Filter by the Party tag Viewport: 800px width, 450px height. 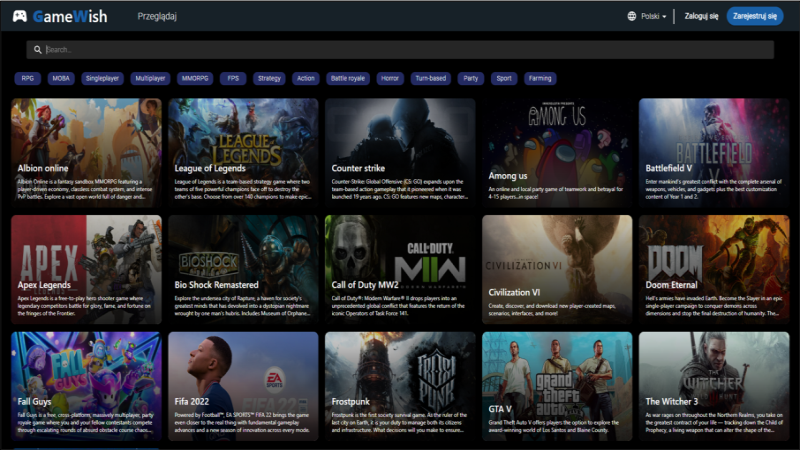470,79
